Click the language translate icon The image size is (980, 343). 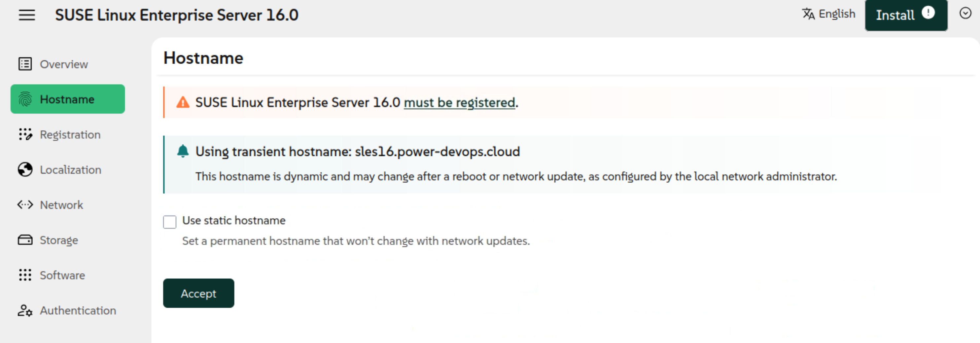click(x=808, y=14)
